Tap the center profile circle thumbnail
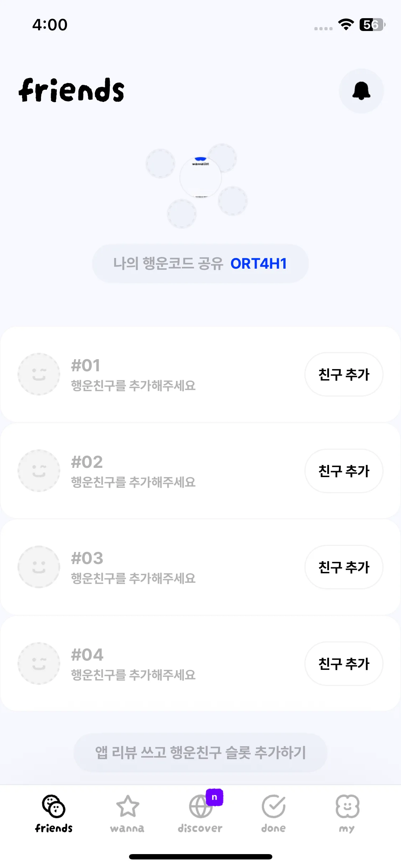The image size is (401, 868). [200, 177]
